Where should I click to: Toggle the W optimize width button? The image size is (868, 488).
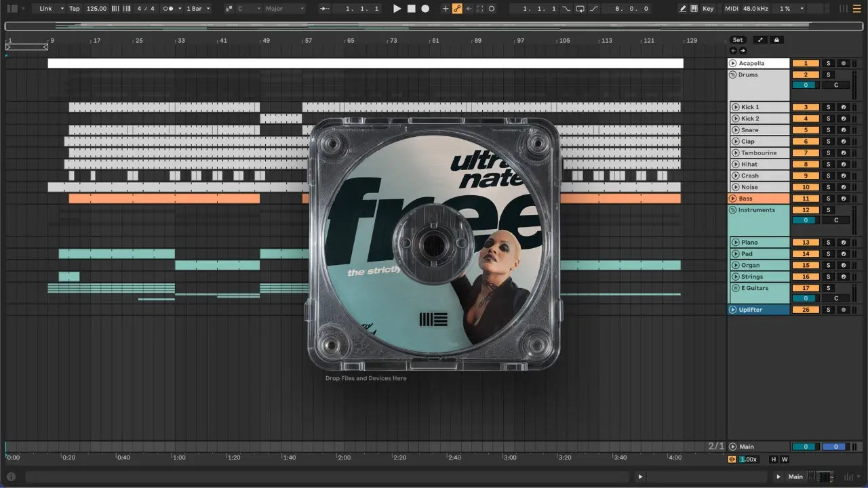tap(785, 459)
